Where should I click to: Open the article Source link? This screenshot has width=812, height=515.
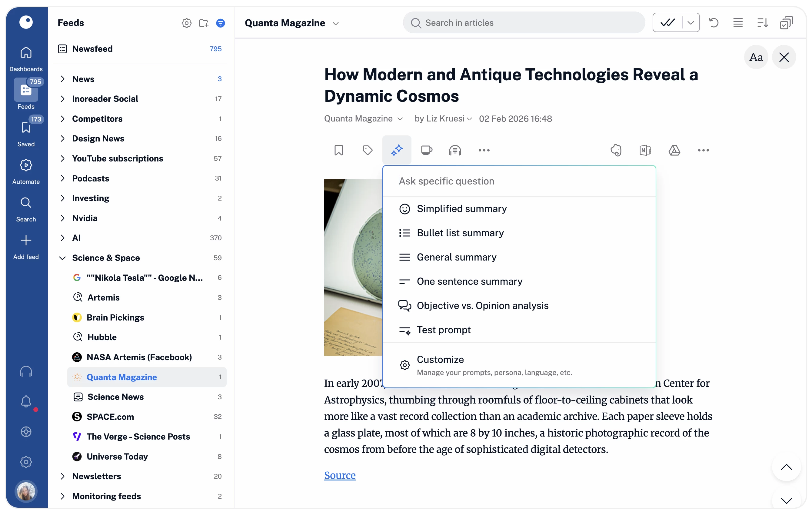[340, 475]
